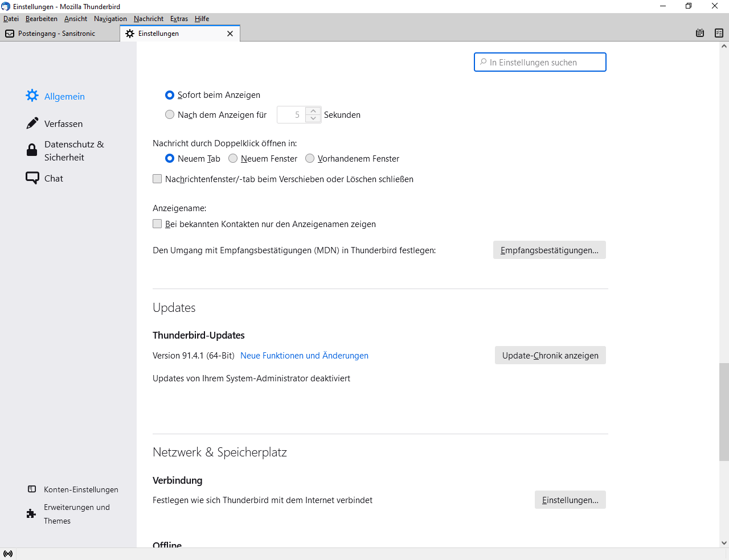Open Erweiterungen und Themes puzzle icon
Image resolution: width=729 pixels, height=560 pixels.
click(x=31, y=514)
